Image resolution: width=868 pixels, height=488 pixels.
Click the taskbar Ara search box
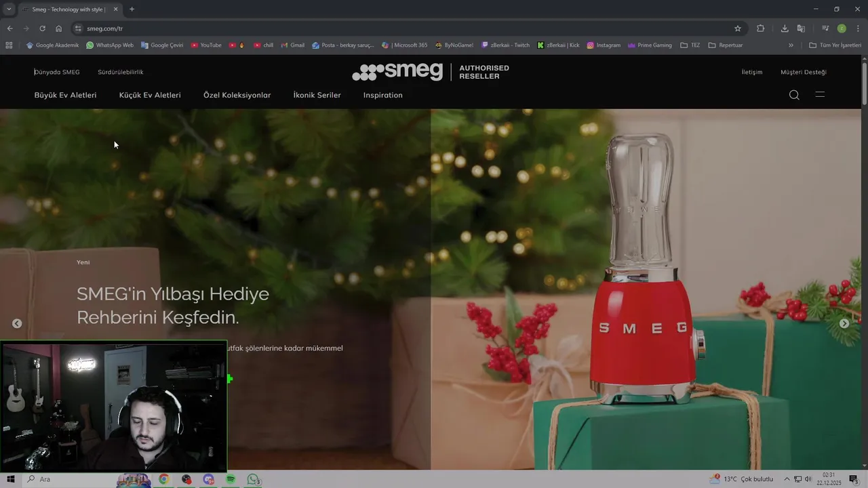click(68, 479)
